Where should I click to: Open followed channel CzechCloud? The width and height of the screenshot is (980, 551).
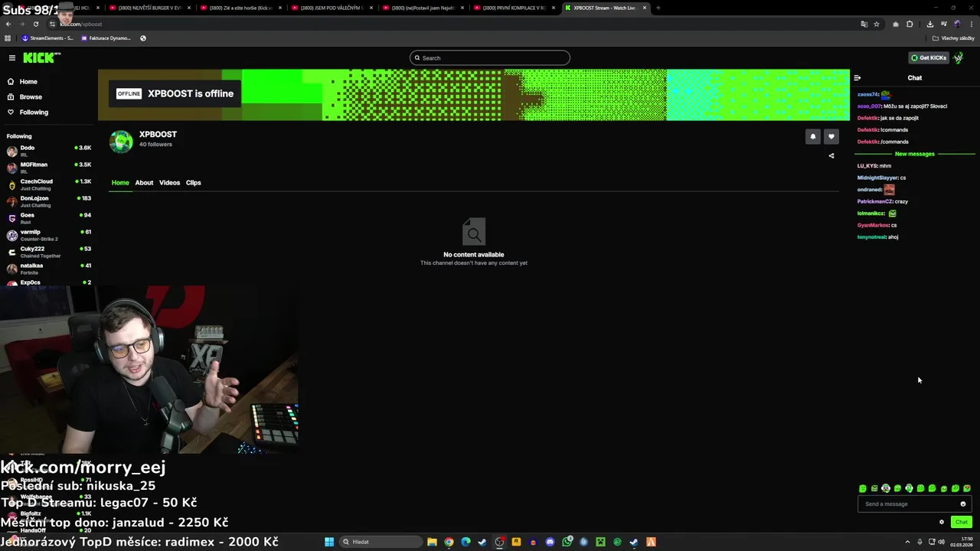[47, 184]
